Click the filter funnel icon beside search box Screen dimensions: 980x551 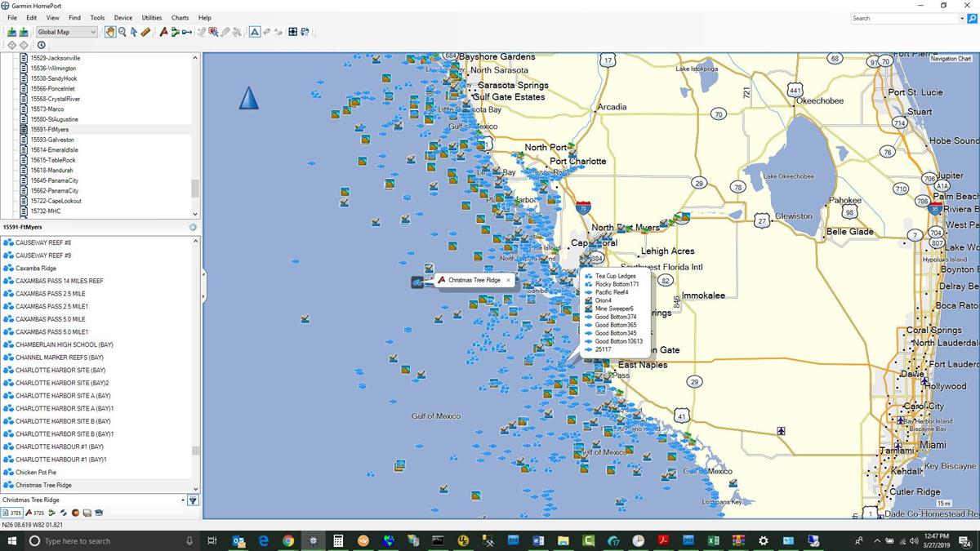[x=193, y=500]
